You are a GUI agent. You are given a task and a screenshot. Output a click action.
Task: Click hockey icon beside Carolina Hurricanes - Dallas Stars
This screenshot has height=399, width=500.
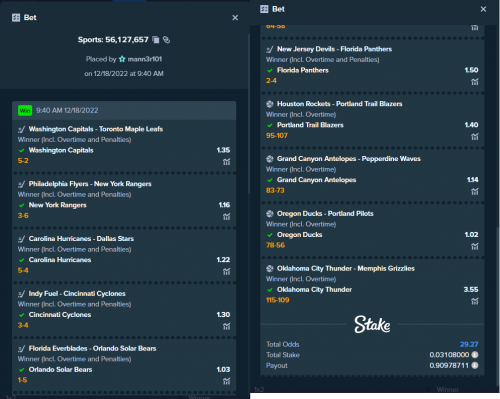(x=22, y=239)
